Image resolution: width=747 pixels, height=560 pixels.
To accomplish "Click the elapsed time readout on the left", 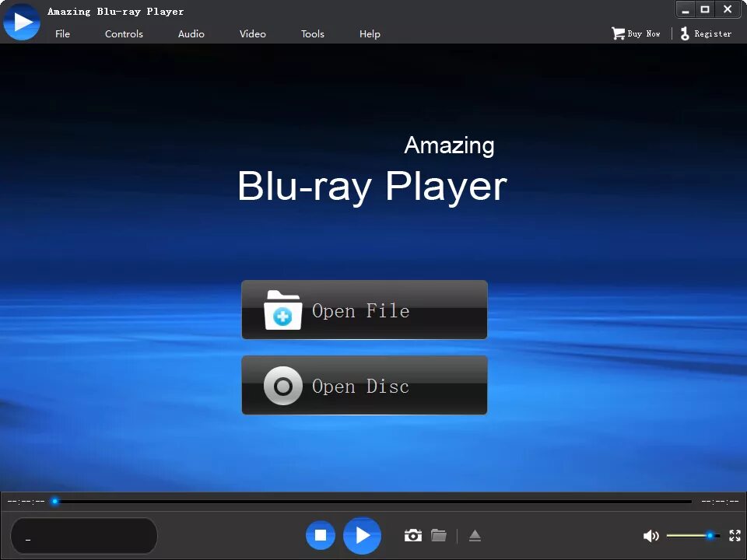I will (x=26, y=502).
